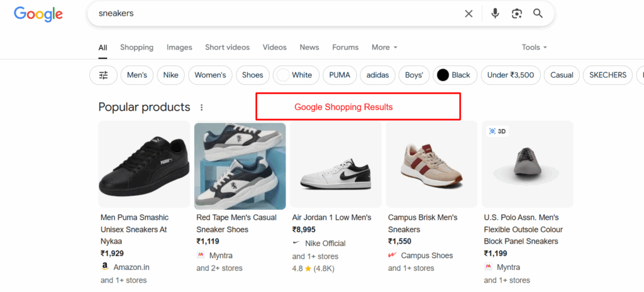Toggle the Men's filter chip
The width and height of the screenshot is (644, 292).
137,75
